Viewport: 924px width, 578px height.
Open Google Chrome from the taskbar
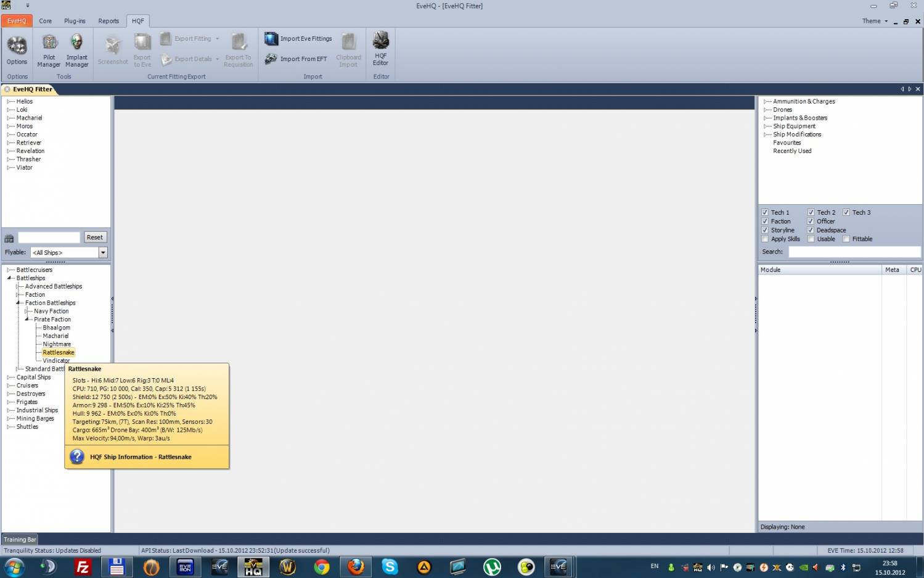click(322, 567)
